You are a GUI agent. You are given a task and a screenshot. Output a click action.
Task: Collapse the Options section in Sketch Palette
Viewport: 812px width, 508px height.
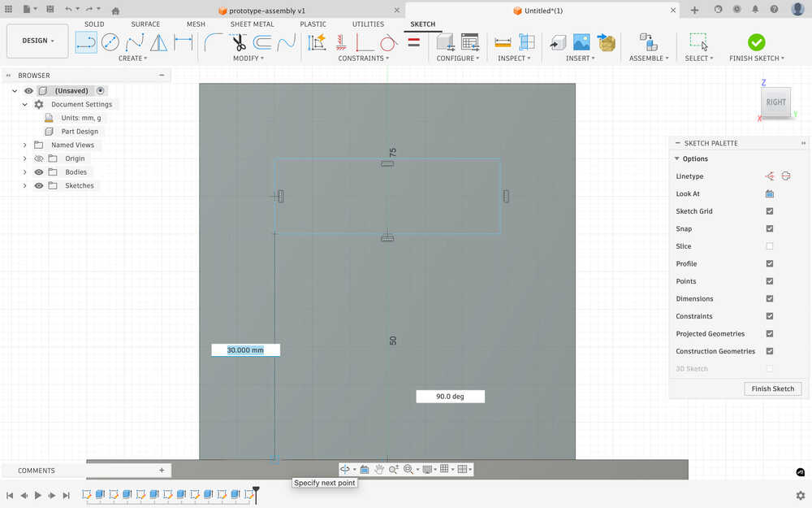click(677, 158)
